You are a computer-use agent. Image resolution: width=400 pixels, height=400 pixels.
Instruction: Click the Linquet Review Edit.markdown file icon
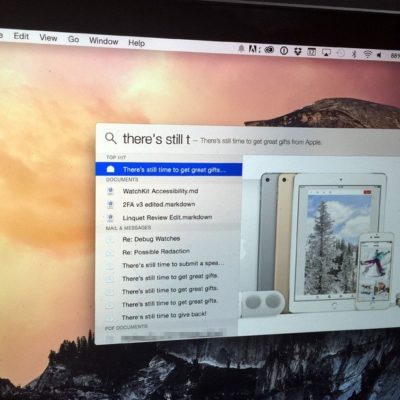[x=110, y=218]
